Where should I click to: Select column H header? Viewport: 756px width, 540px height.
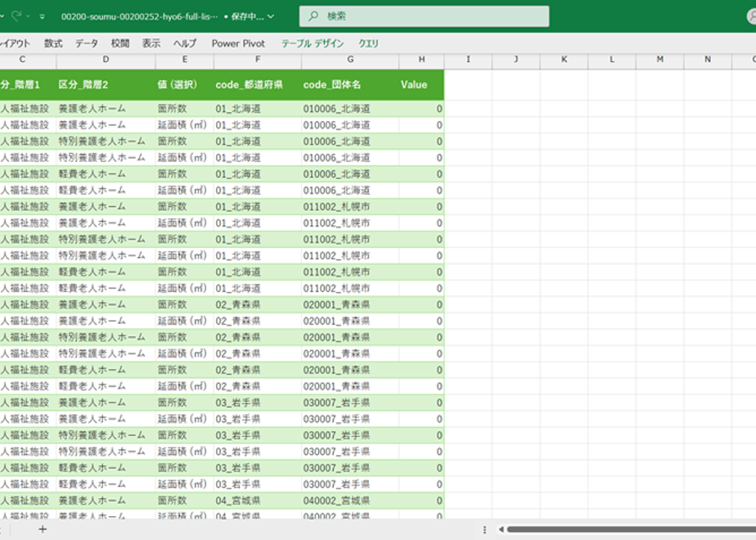point(421,60)
